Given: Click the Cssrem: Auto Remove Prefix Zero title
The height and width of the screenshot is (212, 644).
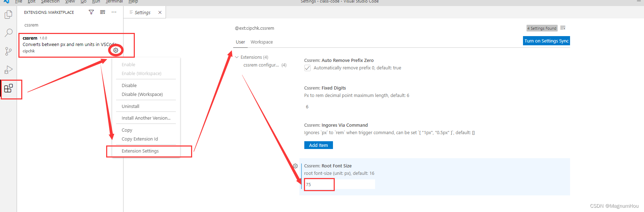Looking at the screenshot, I should (x=339, y=60).
